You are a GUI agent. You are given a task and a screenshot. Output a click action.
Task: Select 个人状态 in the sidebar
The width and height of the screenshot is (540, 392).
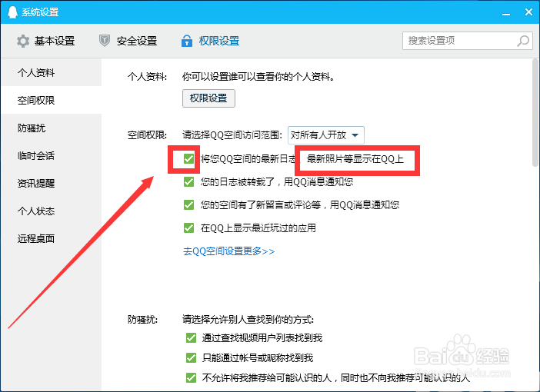51,211
